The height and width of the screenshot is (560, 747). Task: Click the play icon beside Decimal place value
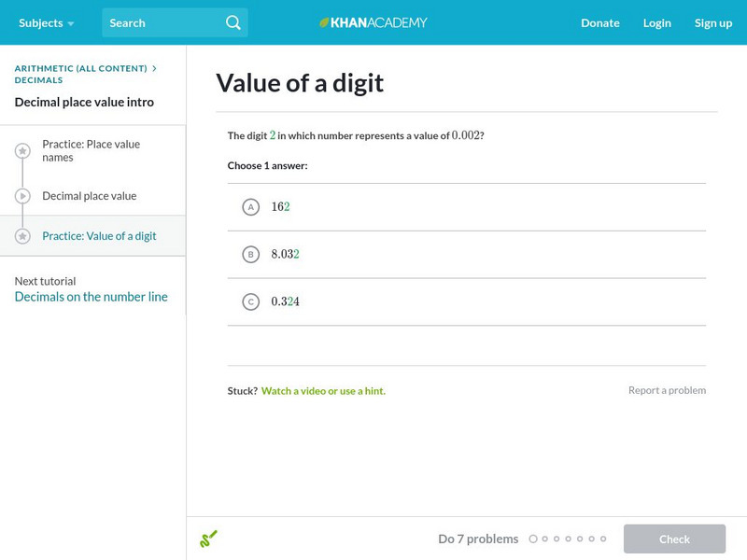tap(22, 196)
